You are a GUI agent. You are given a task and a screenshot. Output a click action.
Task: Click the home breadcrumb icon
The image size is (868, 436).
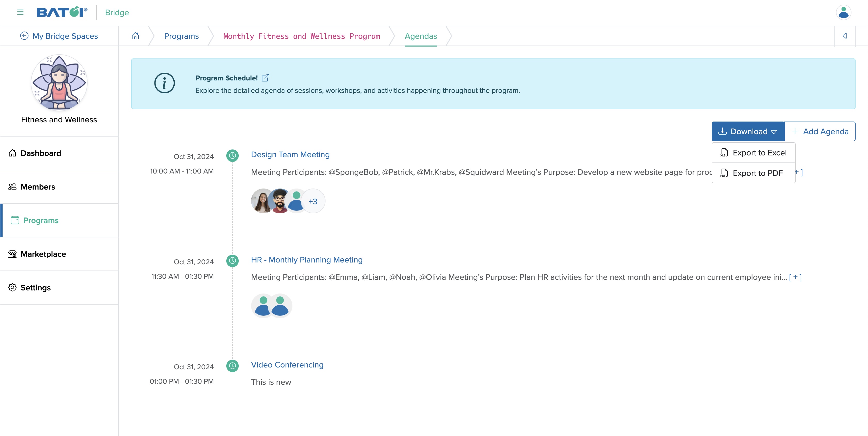[x=135, y=36]
